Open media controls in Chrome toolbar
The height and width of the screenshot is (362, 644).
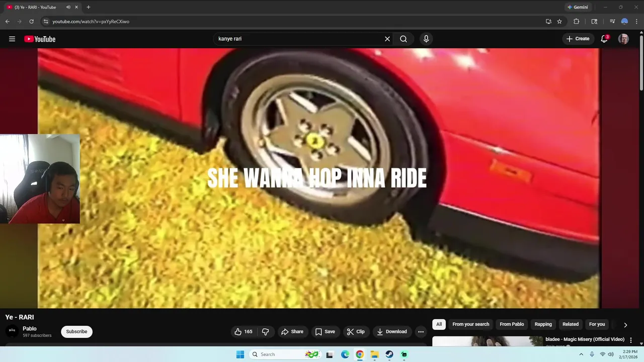[x=612, y=21]
